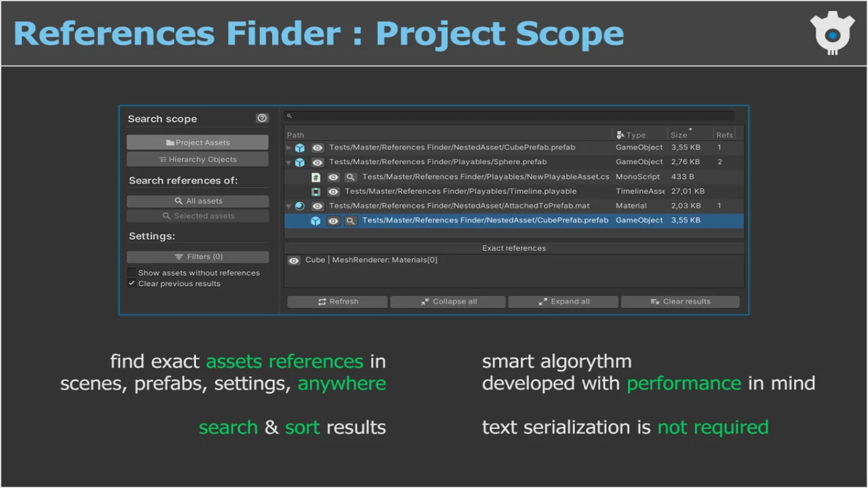Collapse the AttachedToPrefab.mat tree row
The width and height of the screenshot is (868, 488).
[x=290, y=206]
